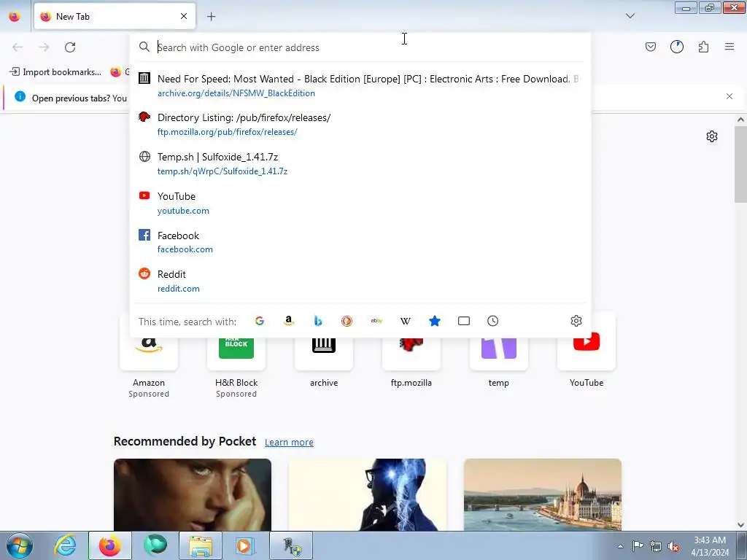The width and height of the screenshot is (747, 560).
Task: Search this time with Amazon icon
Action: coord(289,321)
